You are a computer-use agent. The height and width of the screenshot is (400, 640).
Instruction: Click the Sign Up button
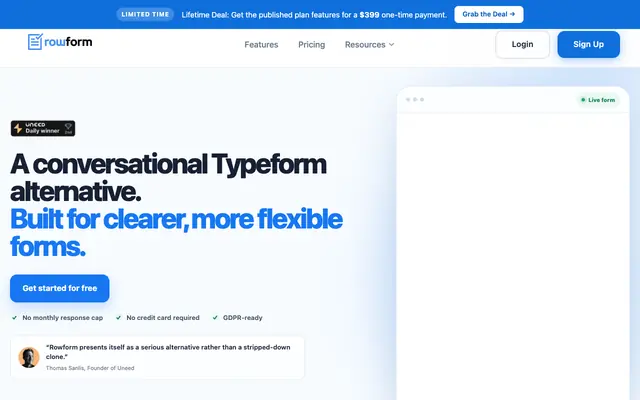tap(589, 44)
